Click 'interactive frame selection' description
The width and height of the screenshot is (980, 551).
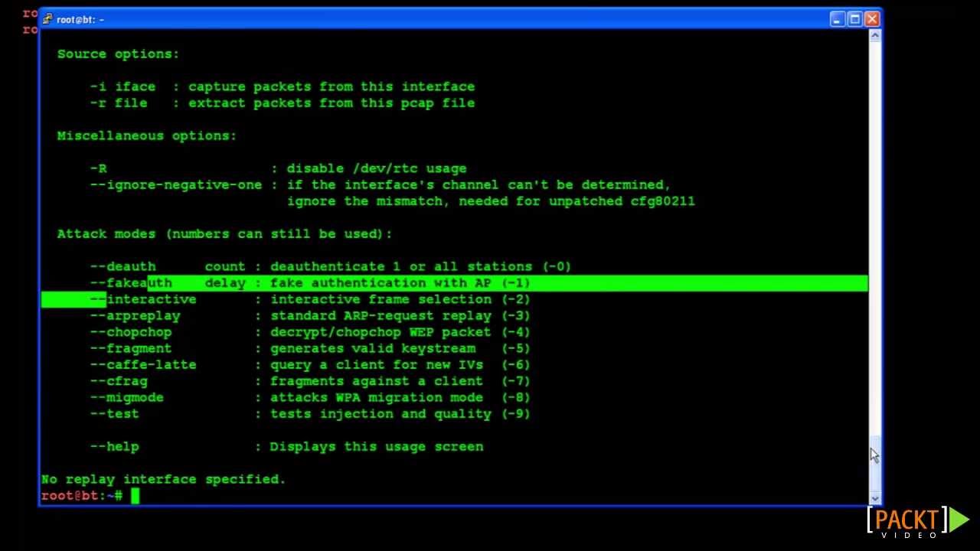click(x=381, y=300)
